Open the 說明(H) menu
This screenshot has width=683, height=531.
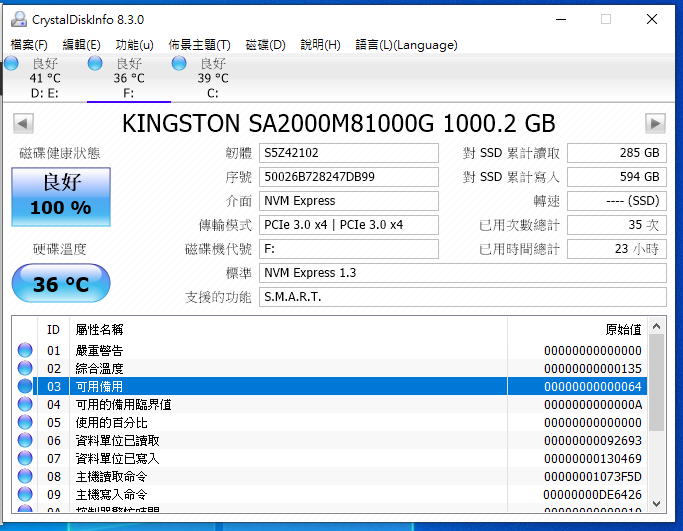tap(320, 45)
